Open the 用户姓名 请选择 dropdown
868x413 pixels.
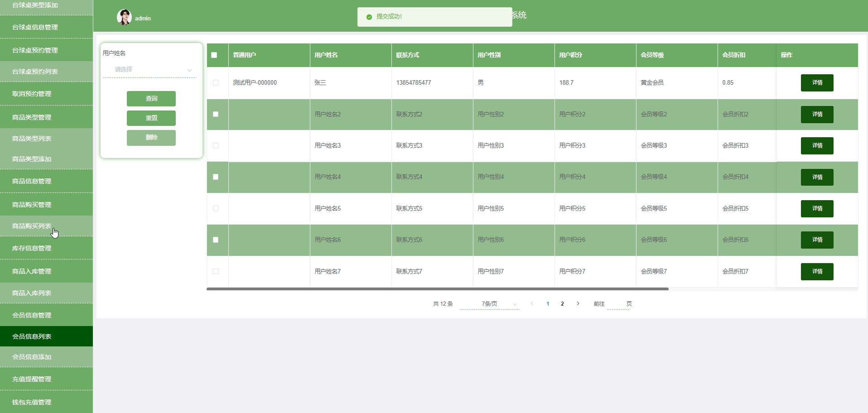click(x=149, y=70)
